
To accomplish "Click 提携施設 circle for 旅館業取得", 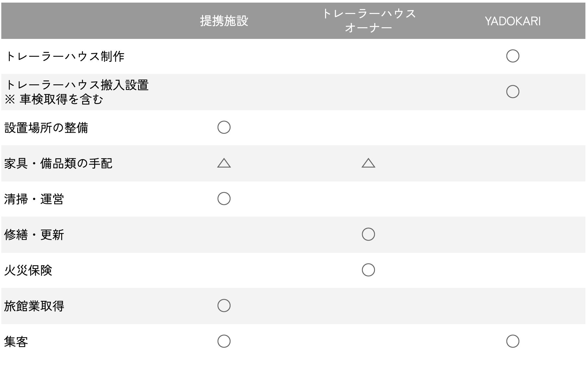I will [x=224, y=306].
